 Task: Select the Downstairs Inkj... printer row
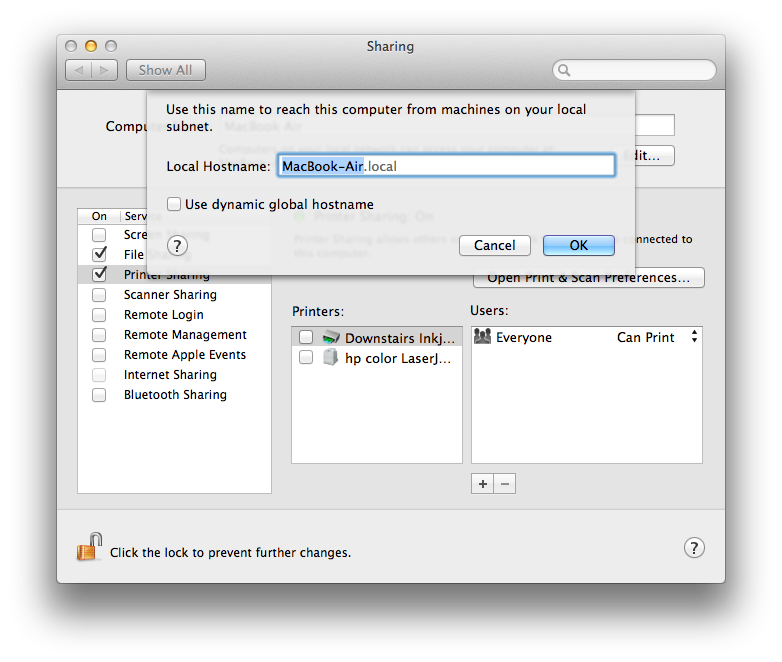(x=377, y=338)
